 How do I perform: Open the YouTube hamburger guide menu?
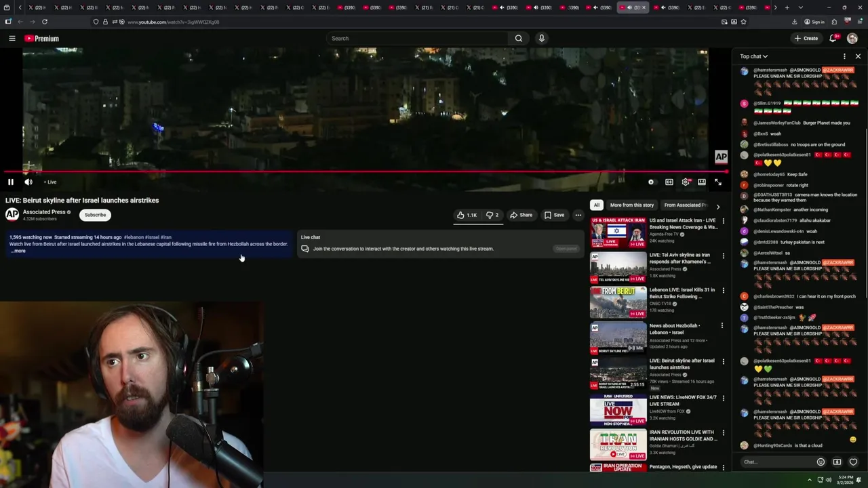(12, 38)
